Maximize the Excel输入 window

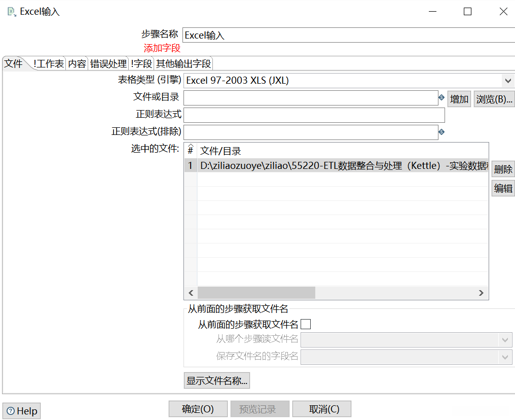(x=467, y=12)
